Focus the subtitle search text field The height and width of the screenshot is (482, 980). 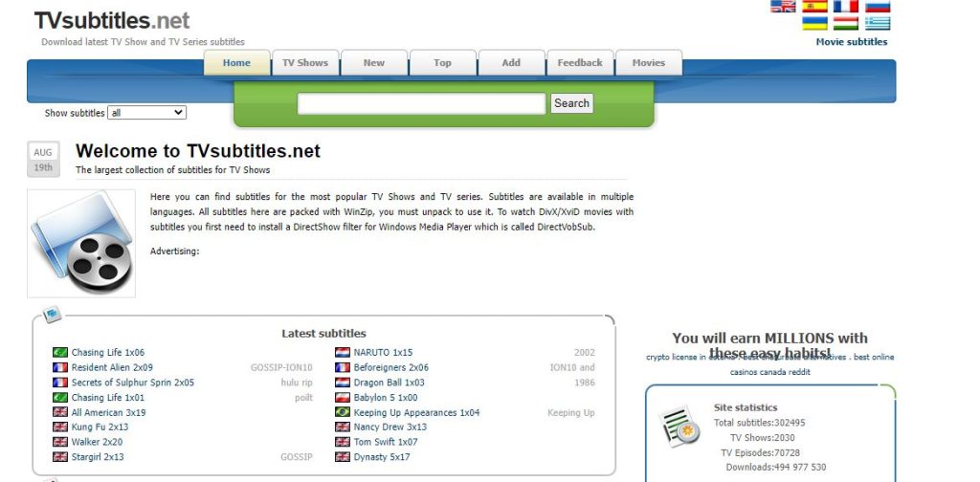click(x=421, y=103)
